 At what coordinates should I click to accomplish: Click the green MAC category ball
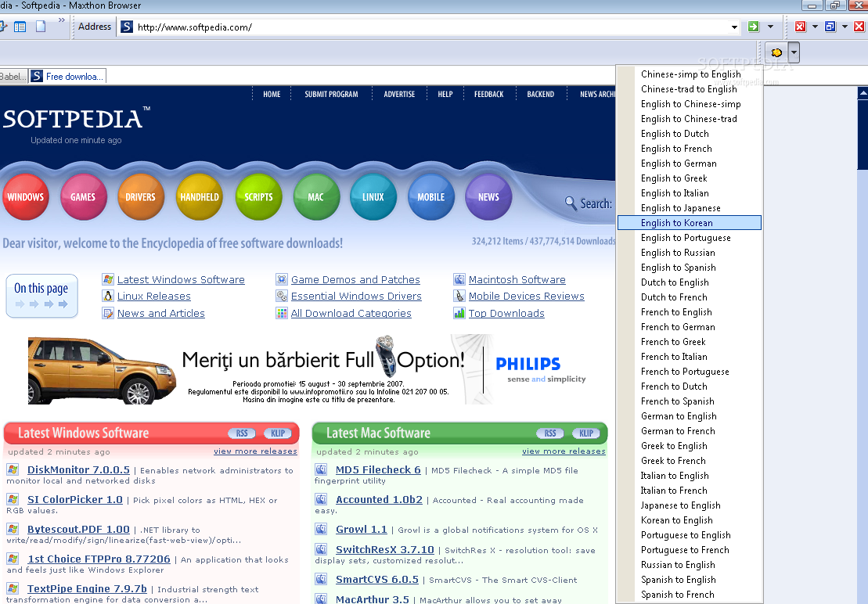coord(316,197)
